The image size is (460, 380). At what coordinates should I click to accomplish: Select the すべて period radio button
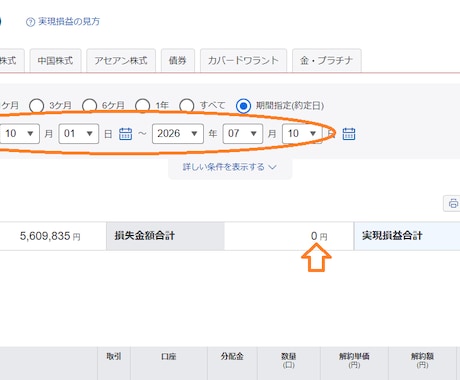(187, 106)
